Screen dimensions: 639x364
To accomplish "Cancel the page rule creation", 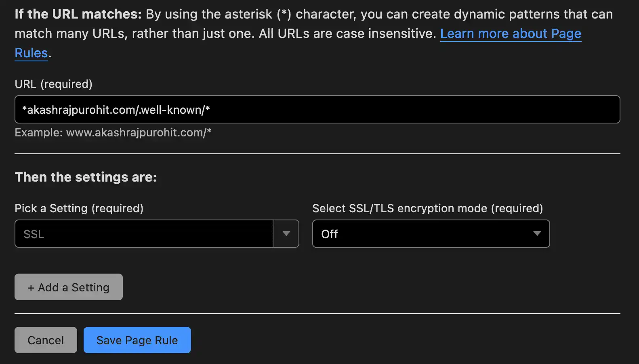I will 46,340.
